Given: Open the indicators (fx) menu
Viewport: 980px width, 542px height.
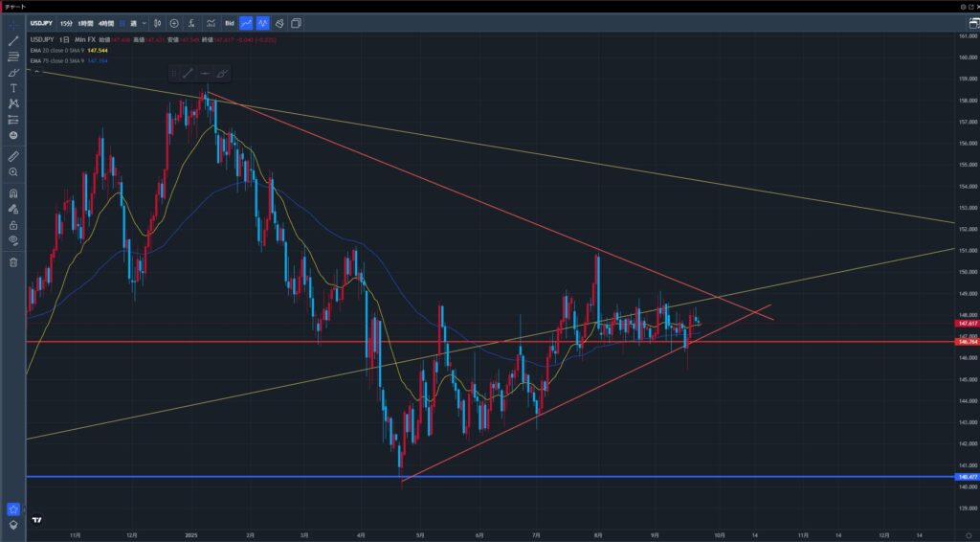Looking at the screenshot, I should [191, 22].
